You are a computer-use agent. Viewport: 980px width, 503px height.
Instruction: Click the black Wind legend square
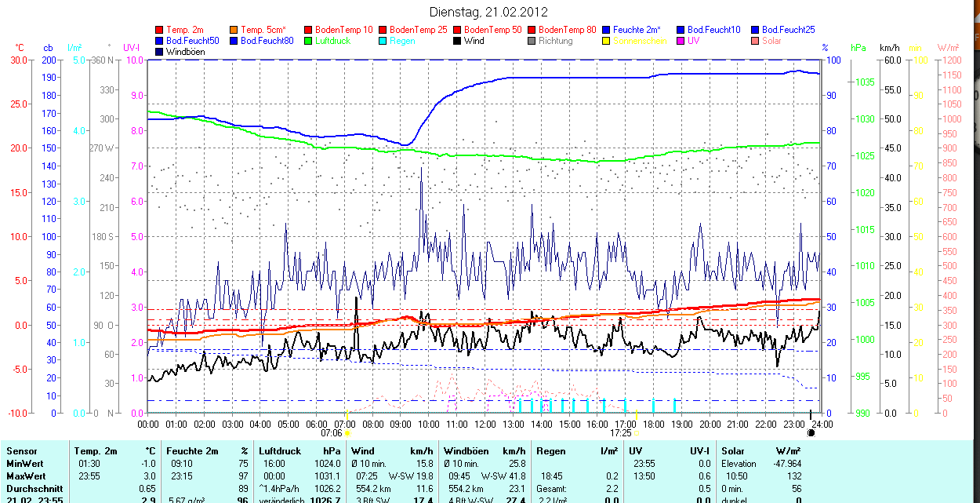(458, 41)
